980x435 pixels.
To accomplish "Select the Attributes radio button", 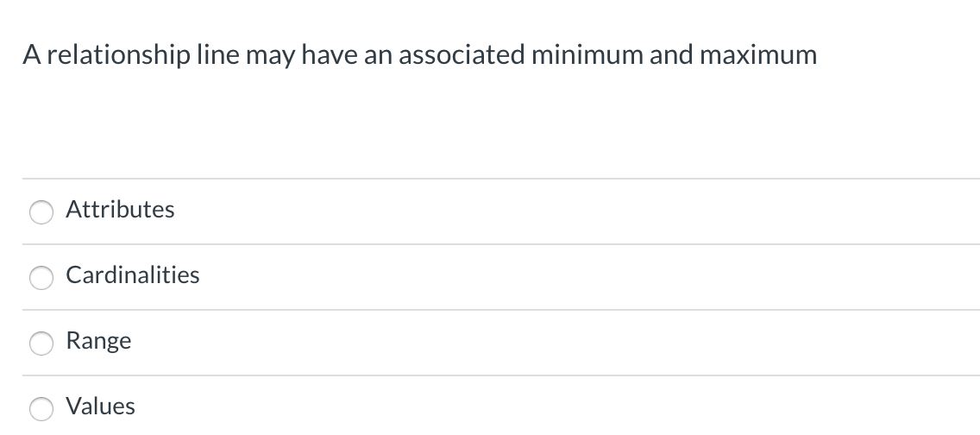I will click(41, 211).
